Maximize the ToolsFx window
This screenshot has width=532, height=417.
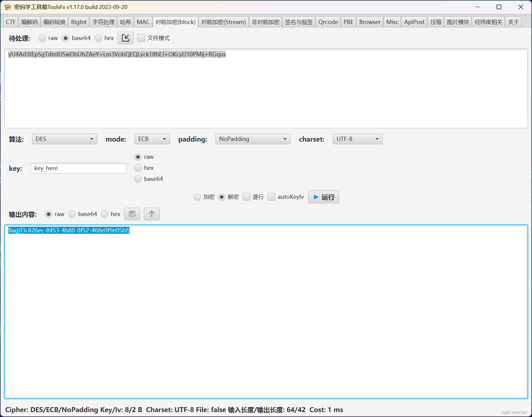click(x=499, y=7)
